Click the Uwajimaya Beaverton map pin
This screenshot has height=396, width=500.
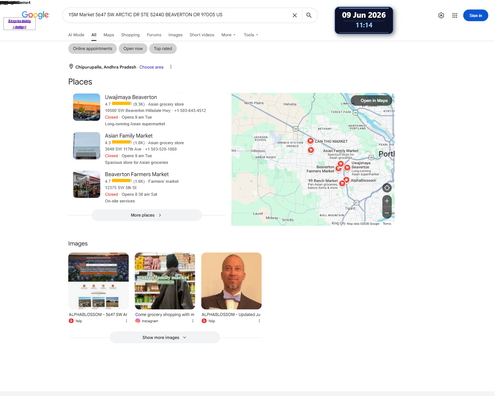pyautogui.click(x=347, y=168)
